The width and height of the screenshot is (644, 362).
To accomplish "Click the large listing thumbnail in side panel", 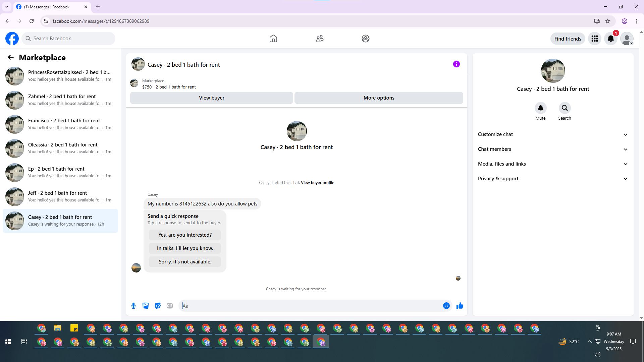I will [x=553, y=71].
